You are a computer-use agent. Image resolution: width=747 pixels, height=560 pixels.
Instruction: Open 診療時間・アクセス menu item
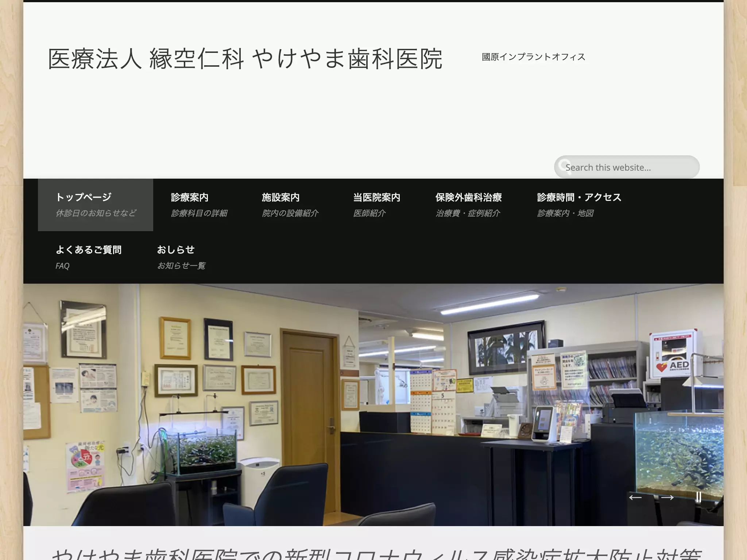pyautogui.click(x=579, y=205)
